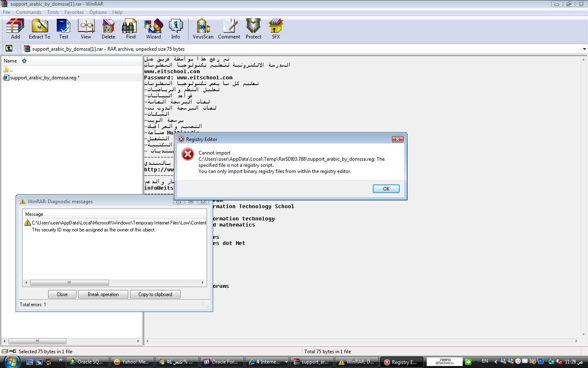Open the Find tool in toolbar
Viewport: 588px width, 368px height.
(x=131, y=29)
